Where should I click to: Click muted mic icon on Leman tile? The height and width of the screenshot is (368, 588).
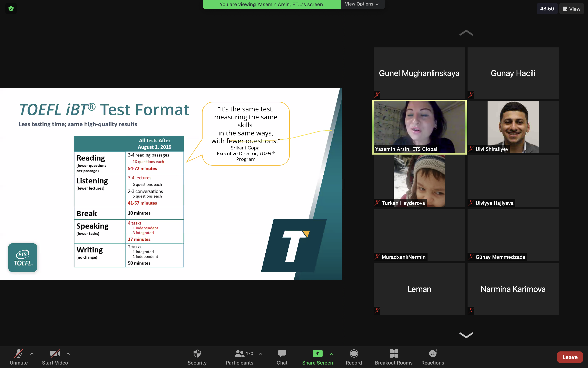(377, 311)
